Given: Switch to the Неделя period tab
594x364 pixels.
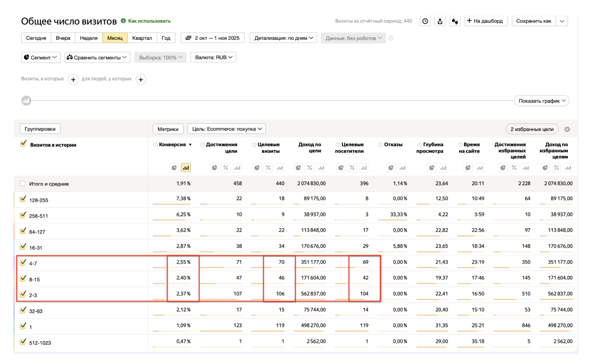Looking at the screenshot, I should point(89,38).
